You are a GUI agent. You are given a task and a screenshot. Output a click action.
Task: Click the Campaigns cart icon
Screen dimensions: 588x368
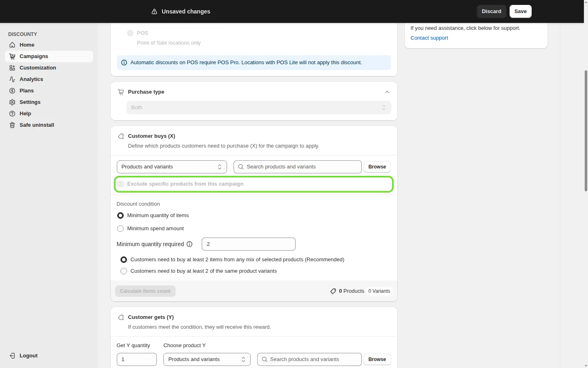(12, 56)
